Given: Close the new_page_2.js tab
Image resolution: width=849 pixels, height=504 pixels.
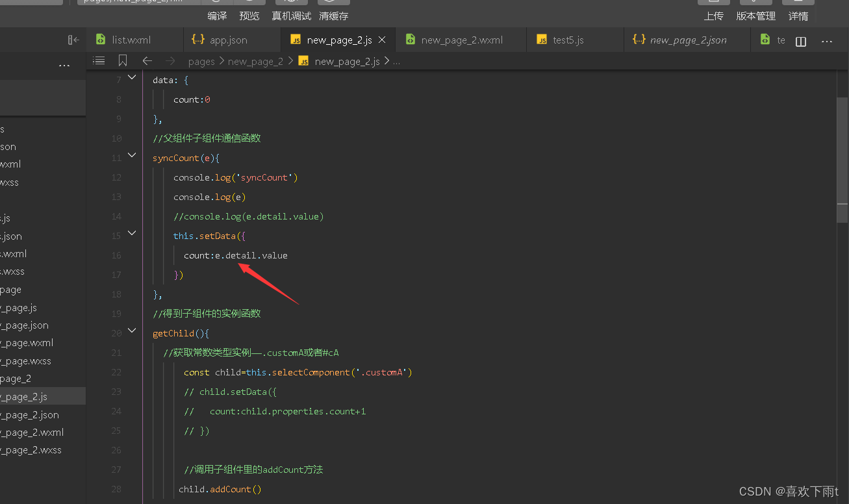Looking at the screenshot, I should click(x=382, y=40).
